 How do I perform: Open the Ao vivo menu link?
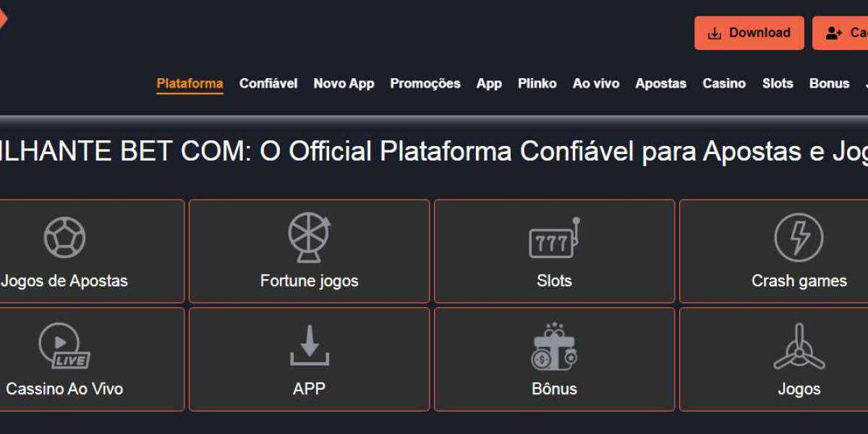(596, 83)
